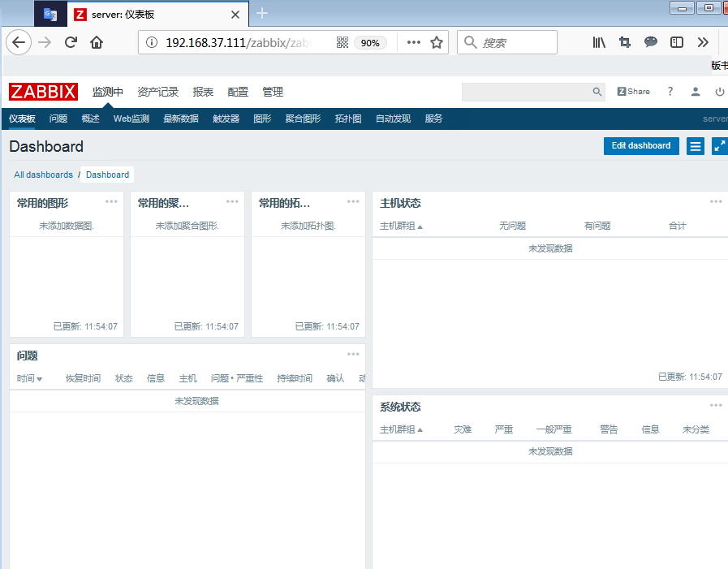Screen dimensions: 728x569
Task: Open the dashboard actions list menu
Action: click(696, 146)
